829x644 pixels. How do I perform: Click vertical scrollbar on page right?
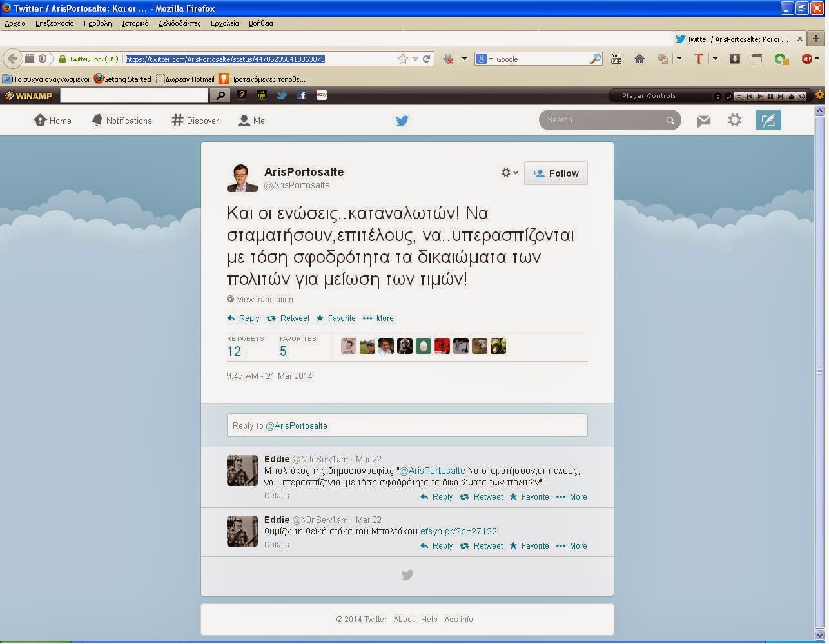820,371
